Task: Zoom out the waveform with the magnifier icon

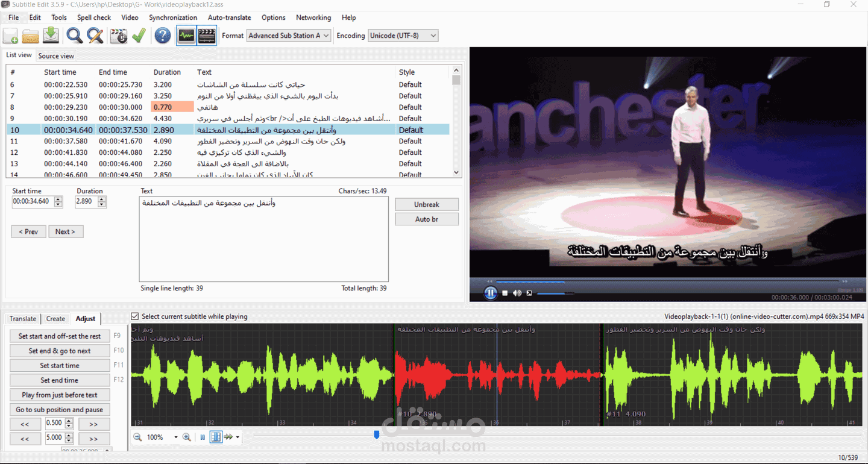Action: pos(137,437)
